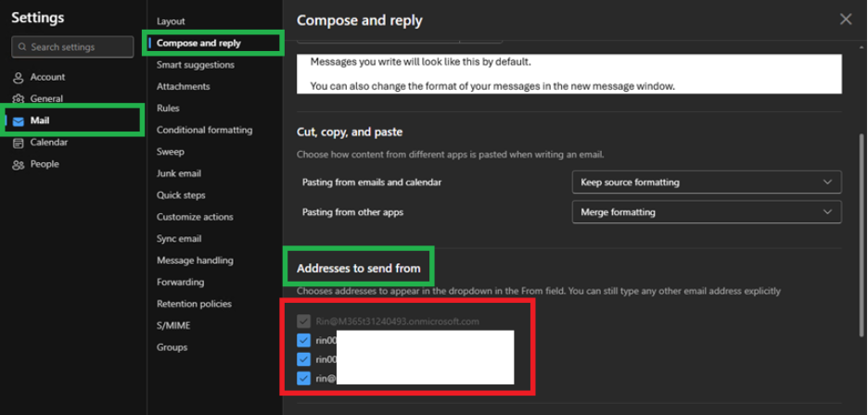868x415 pixels.
Task: Uncheck the rin@ address checkbox
Action: pyautogui.click(x=303, y=379)
